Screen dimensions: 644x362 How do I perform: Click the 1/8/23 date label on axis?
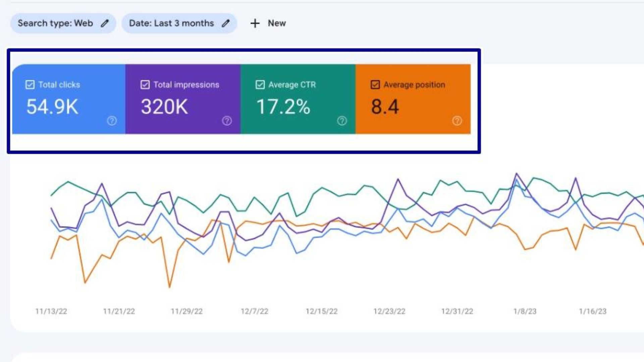point(525,311)
